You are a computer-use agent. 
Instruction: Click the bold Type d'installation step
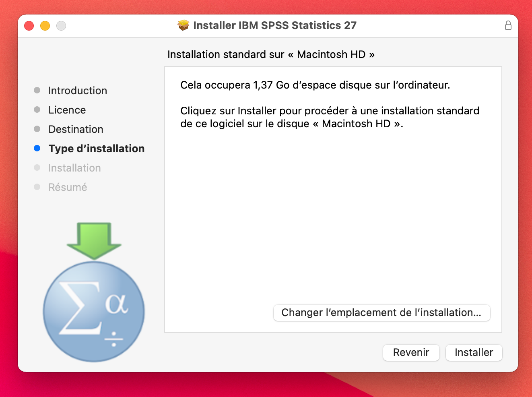96,149
